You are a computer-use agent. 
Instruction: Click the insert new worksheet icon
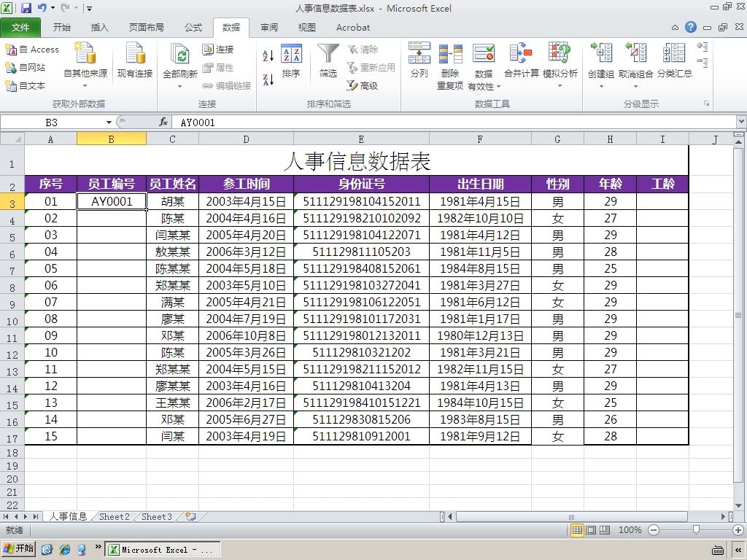click(x=190, y=517)
